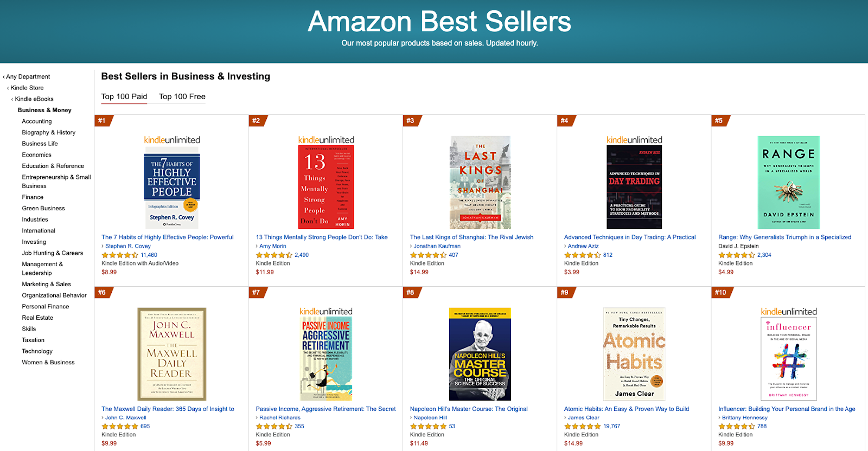Open the Range book cover
Image resolution: width=868 pixels, height=451 pixels.
click(788, 183)
